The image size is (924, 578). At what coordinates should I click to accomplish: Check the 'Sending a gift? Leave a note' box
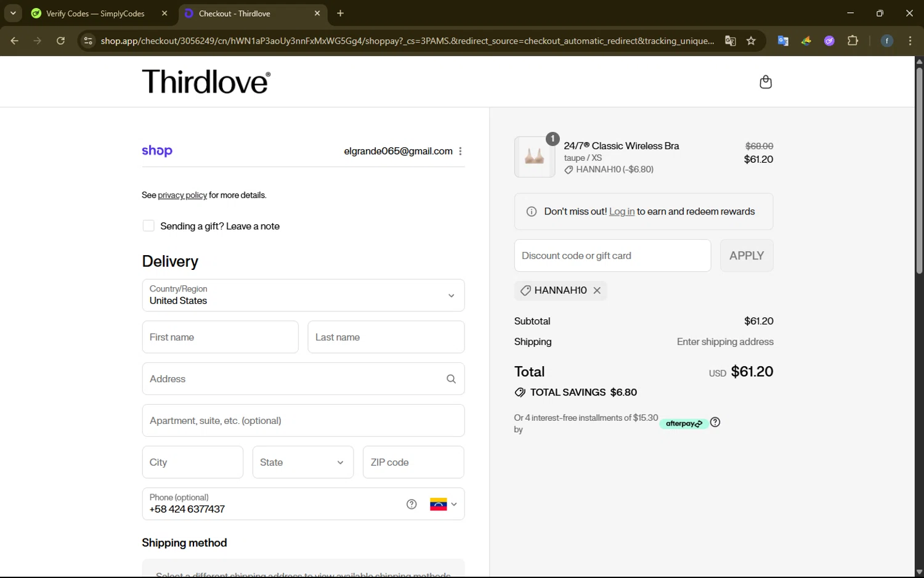(148, 226)
